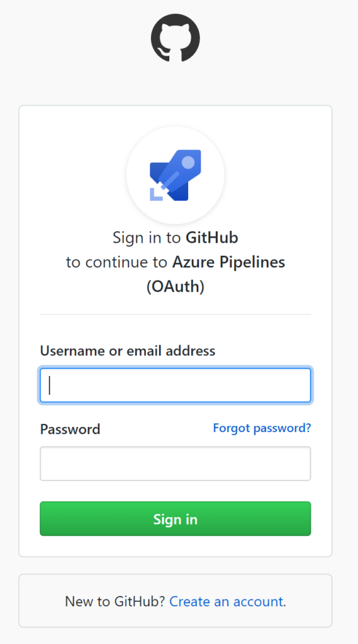Focus the Password input box
Screen dimensions: 358x644
pyautogui.click(x=176, y=464)
